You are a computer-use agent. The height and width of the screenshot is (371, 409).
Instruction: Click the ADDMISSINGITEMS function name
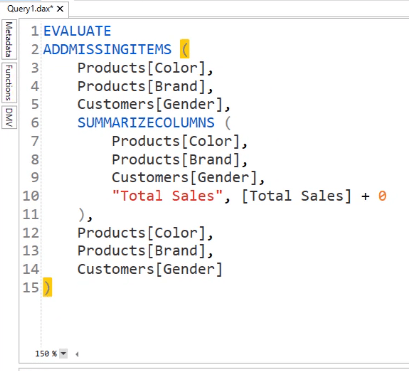tap(107, 49)
